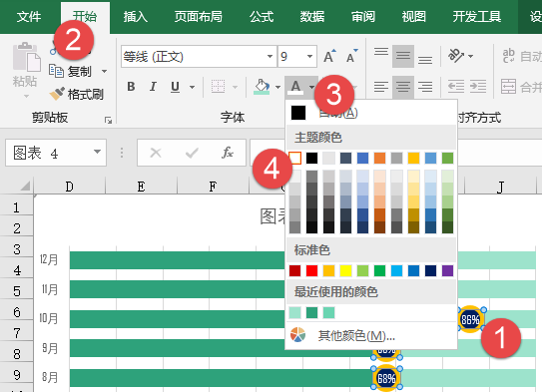The image size is (542, 392).
Task: Switch to the Developer (开发工具) tab
Action: (x=477, y=17)
